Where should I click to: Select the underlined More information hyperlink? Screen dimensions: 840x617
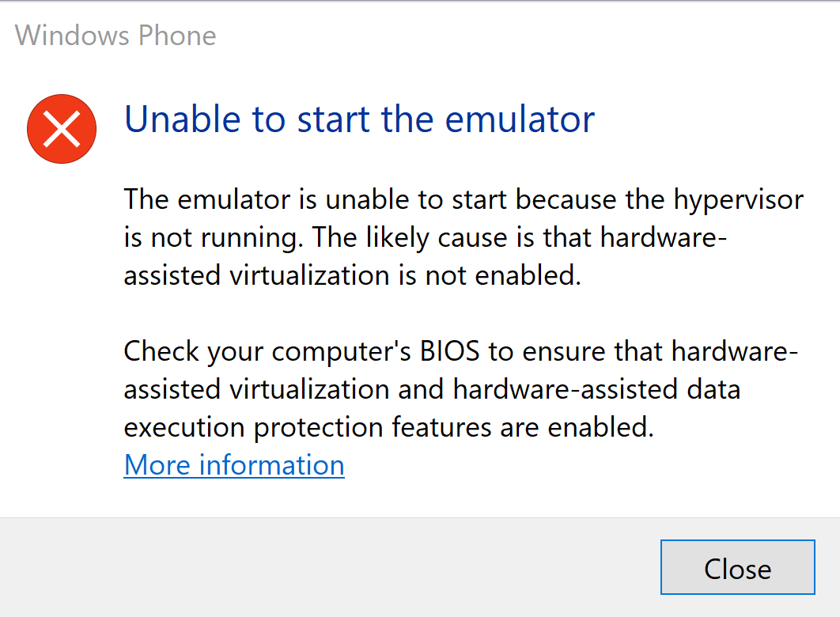[x=233, y=465]
